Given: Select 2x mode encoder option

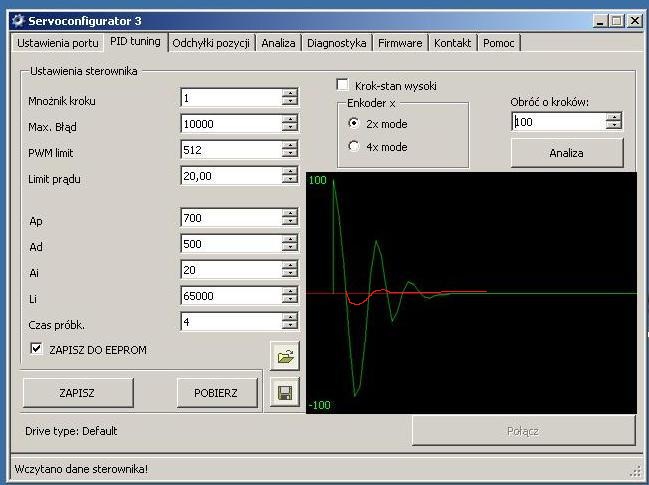Looking at the screenshot, I should 354,123.
